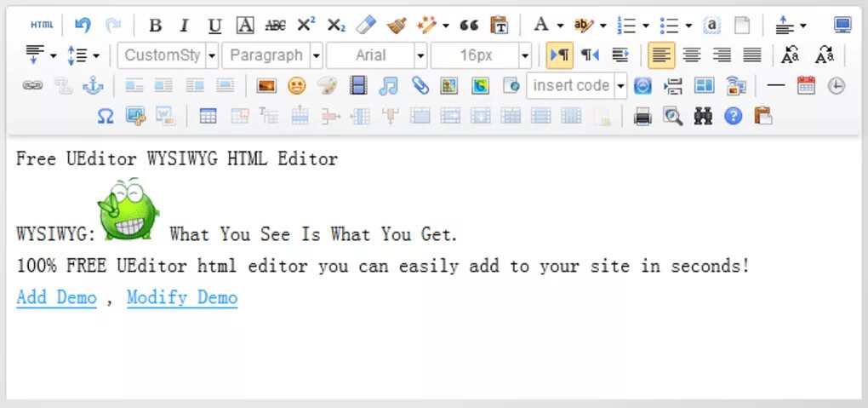
Task: Attach a file with paperclip icon
Action: [x=420, y=85]
